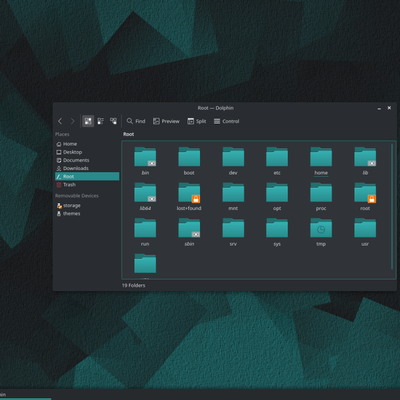Select the mnt folder
This screenshot has width=400, height=400.
coord(233,196)
